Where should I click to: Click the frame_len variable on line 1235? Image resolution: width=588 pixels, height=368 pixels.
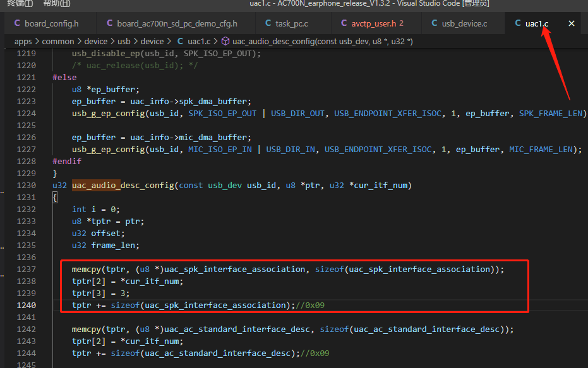(x=113, y=245)
